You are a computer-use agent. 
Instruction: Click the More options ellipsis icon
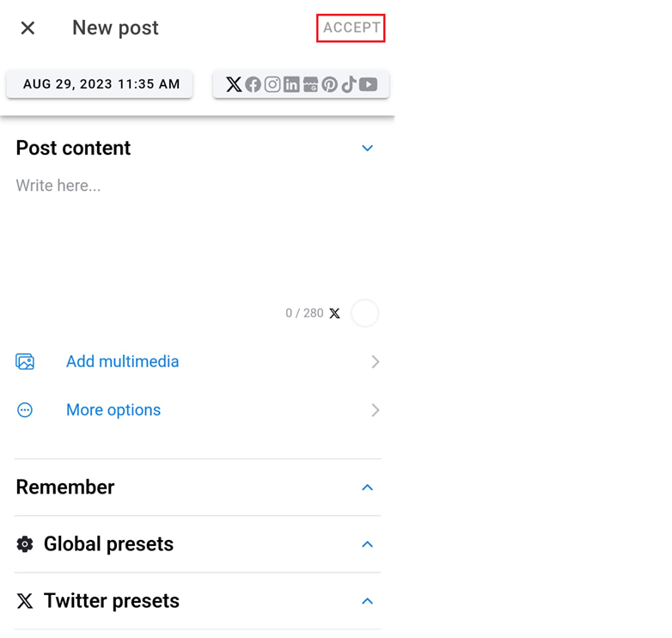tap(25, 410)
